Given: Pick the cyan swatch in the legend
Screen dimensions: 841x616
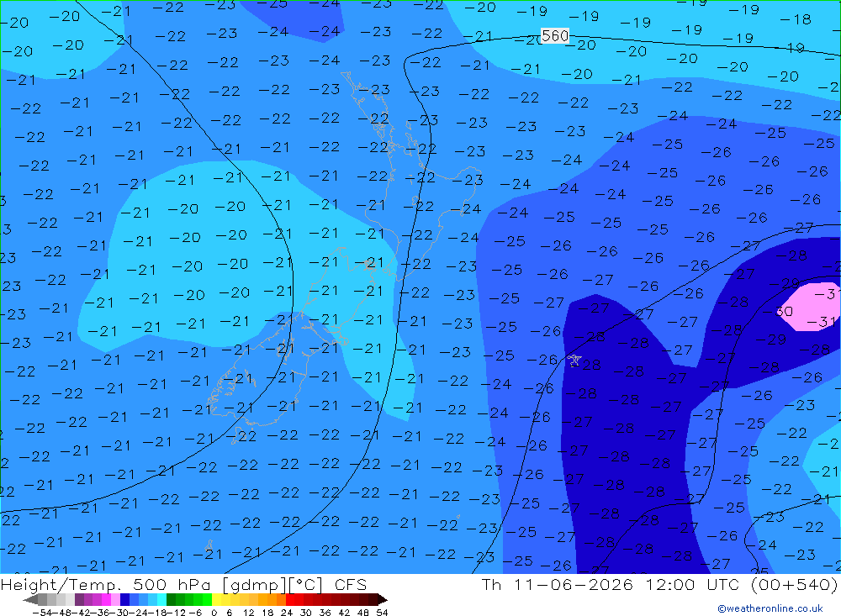Looking at the screenshot, I should coord(161,600).
